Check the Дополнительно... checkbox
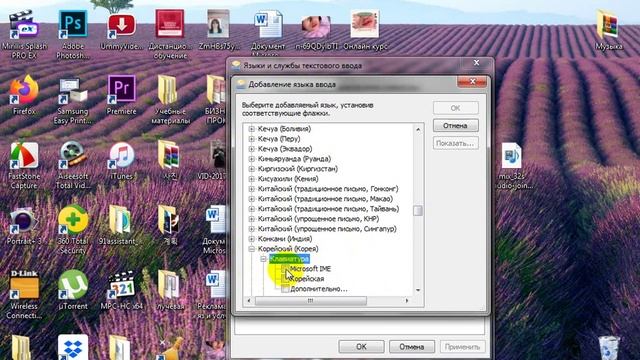 point(285,289)
